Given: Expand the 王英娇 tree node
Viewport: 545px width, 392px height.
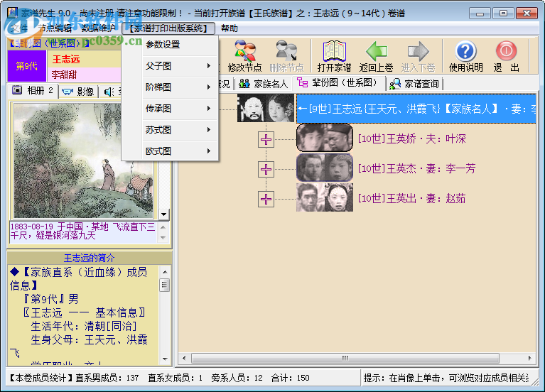Looking at the screenshot, I should (x=266, y=140).
